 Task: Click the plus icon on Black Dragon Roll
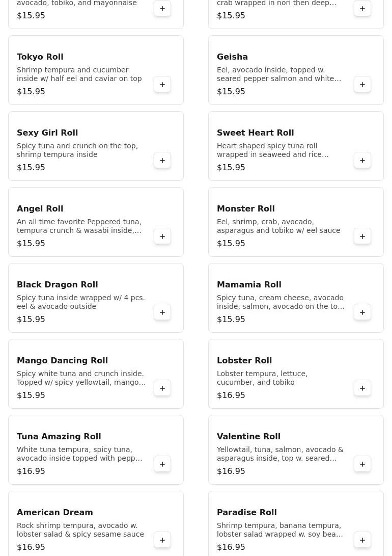pyautogui.click(x=162, y=312)
